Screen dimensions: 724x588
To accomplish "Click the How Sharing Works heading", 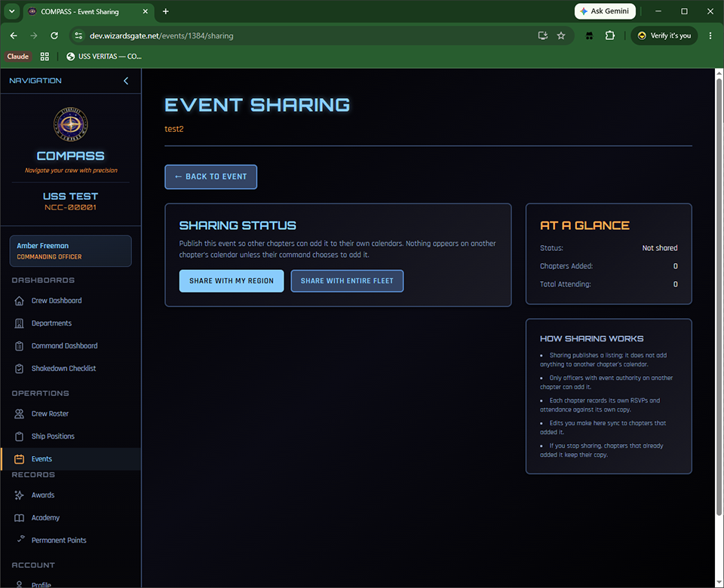I will (591, 338).
